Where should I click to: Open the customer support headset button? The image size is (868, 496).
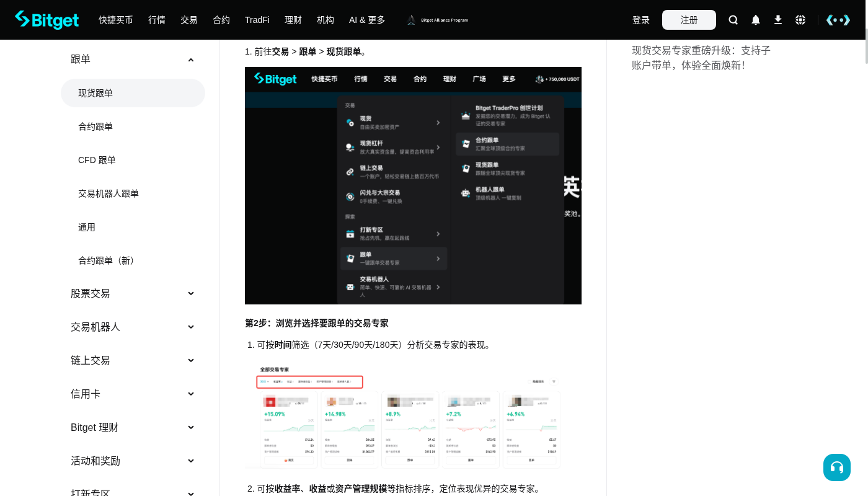[x=837, y=467]
